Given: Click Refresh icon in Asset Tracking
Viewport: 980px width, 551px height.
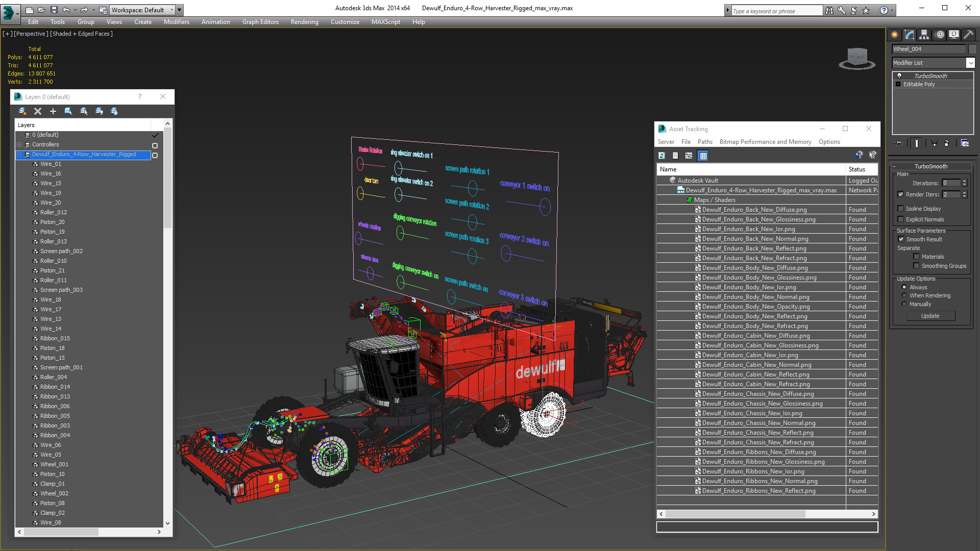Looking at the screenshot, I should pyautogui.click(x=661, y=156).
